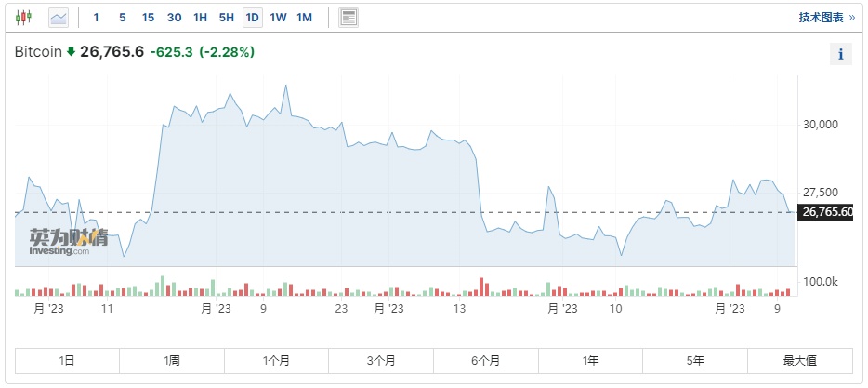Image resolution: width=868 pixels, height=388 pixels.
Task: Show the 6个月 range
Action: (486, 361)
